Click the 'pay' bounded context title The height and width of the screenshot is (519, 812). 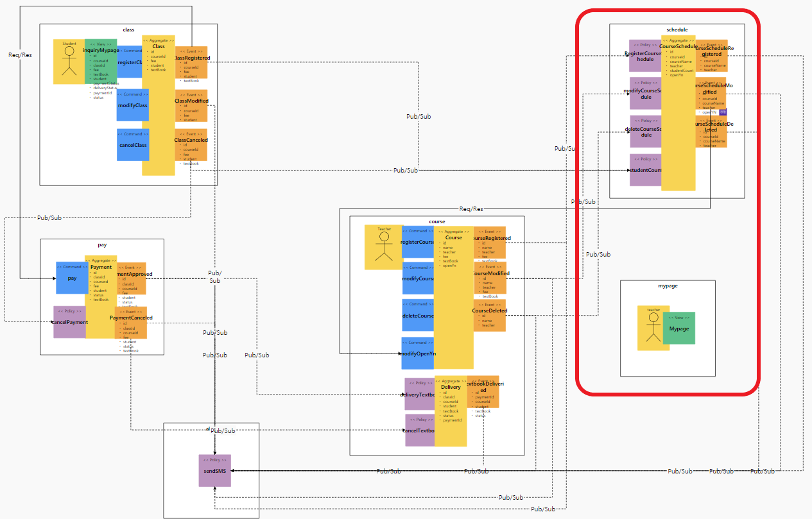click(102, 245)
